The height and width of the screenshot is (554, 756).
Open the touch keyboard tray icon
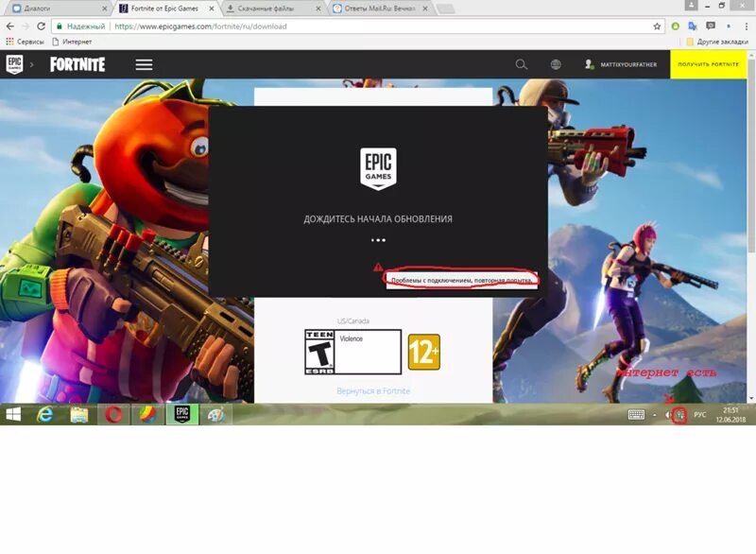click(636, 415)
